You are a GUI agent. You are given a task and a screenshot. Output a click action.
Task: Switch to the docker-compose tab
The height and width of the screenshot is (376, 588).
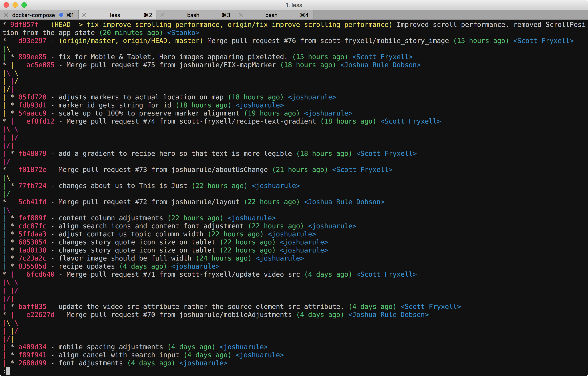point(39,15)
